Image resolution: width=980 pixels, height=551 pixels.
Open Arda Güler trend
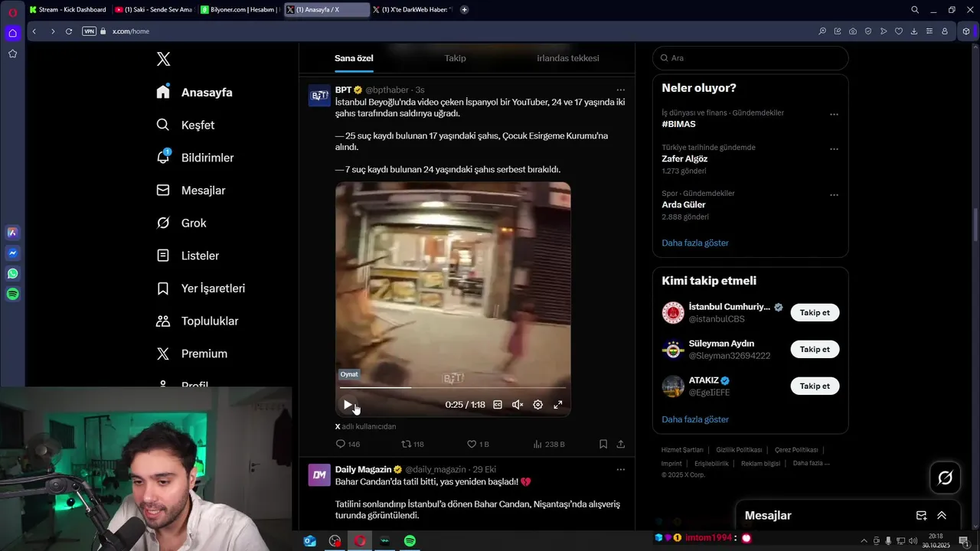[684, 205]
